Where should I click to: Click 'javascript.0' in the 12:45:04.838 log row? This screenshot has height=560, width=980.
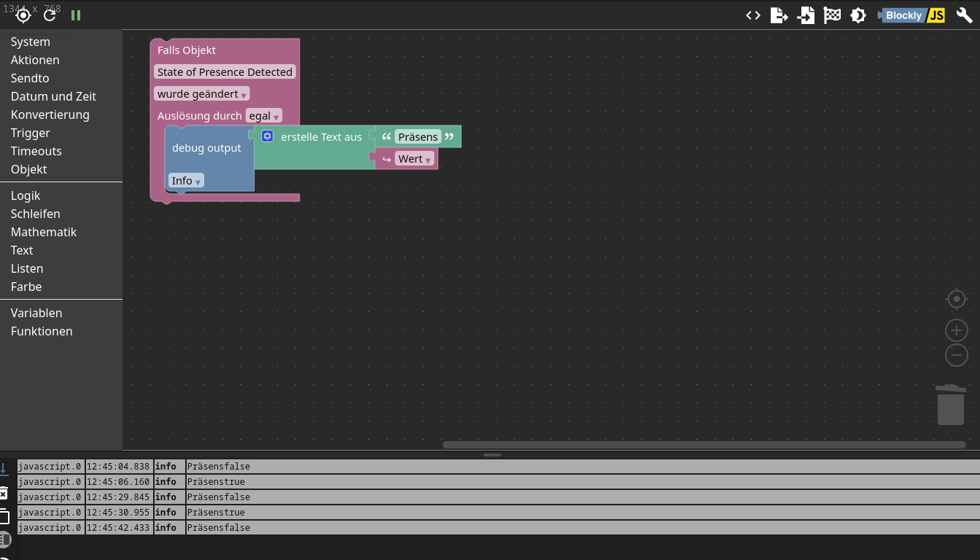pyautogui.click(x=50, y=467)
